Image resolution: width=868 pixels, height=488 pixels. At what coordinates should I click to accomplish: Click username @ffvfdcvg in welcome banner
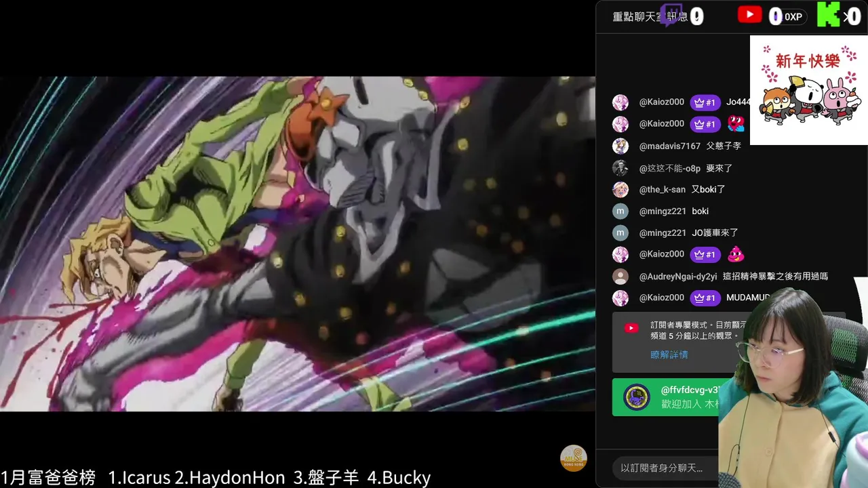690,390
